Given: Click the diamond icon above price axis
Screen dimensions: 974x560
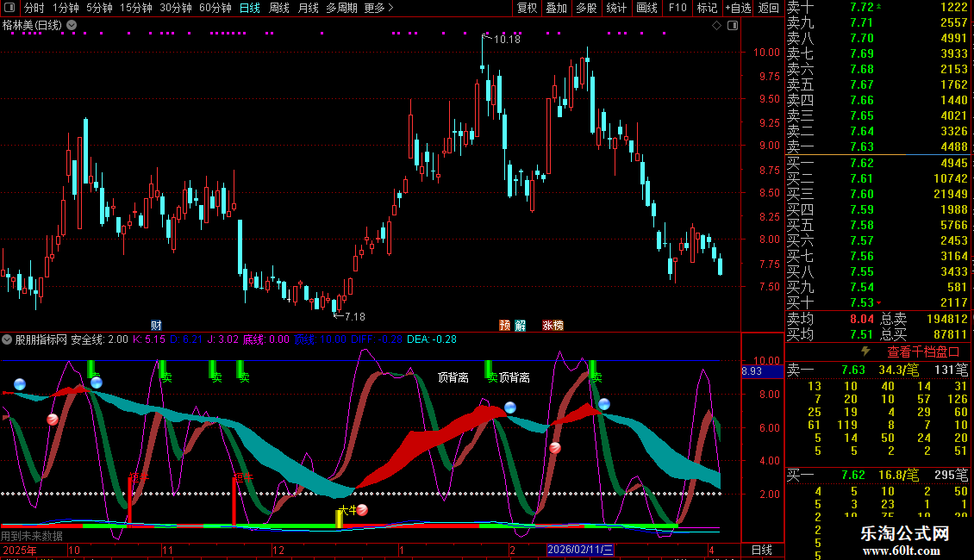Looking at the screenshot, I should [x=716, y=26].
